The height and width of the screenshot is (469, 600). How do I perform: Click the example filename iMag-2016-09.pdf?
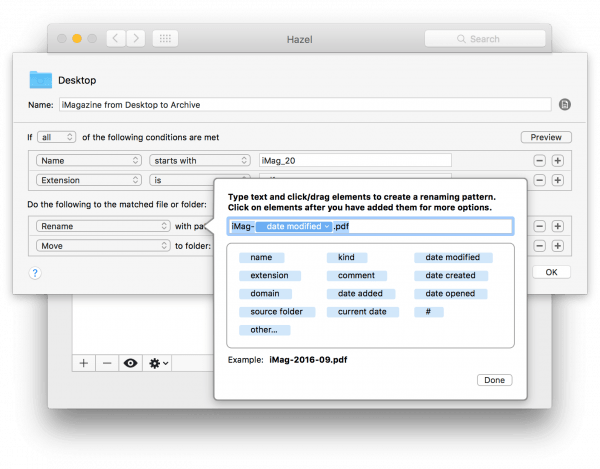point(308,360)
